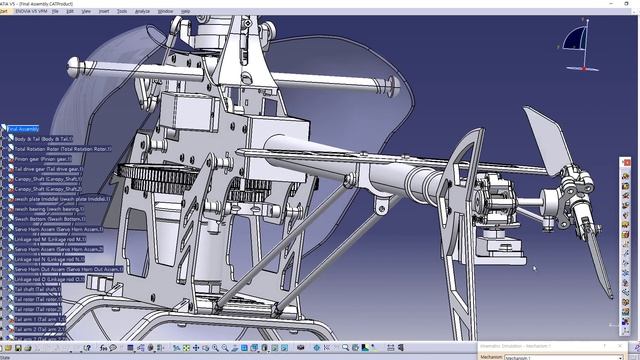The width and height of the screenshot is (640, 360).
Task: Click the Print icon in bottom toolbar
Action: (x=28, y=348)
